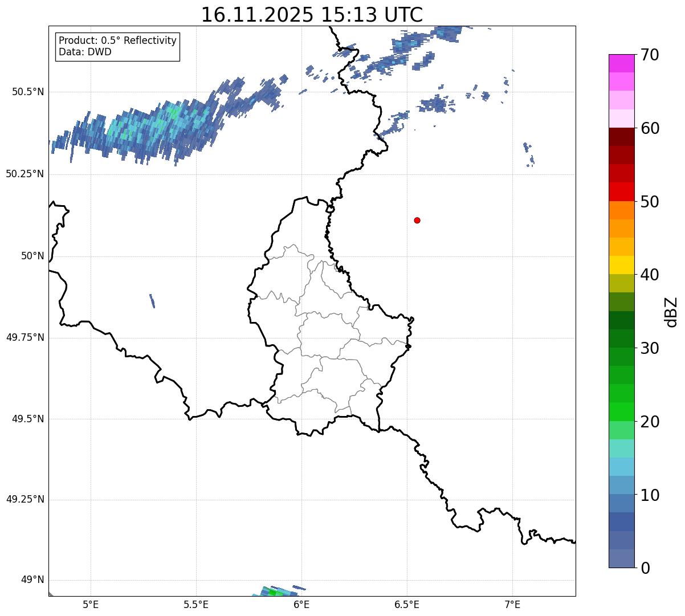Click the 7°E longitude label

pos(512,604)
